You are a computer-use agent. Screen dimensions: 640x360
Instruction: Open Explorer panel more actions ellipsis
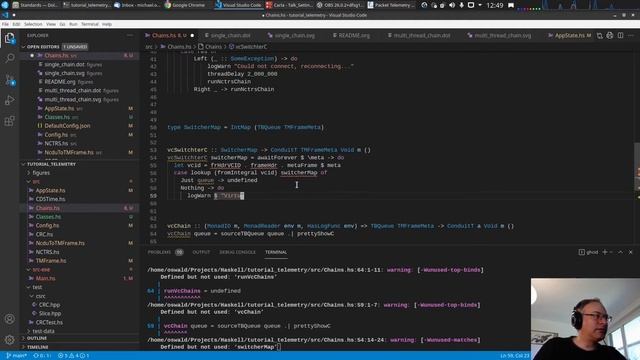click(x=130, y=36)
